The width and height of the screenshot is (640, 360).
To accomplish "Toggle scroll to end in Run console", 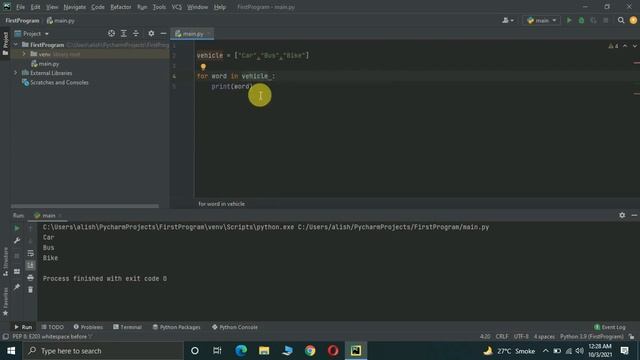I will [30, 265].
